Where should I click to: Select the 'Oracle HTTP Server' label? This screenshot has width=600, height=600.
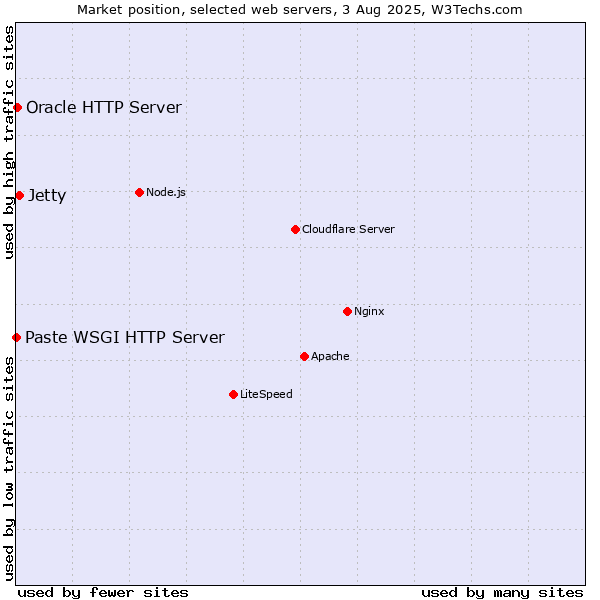(104, 108)
